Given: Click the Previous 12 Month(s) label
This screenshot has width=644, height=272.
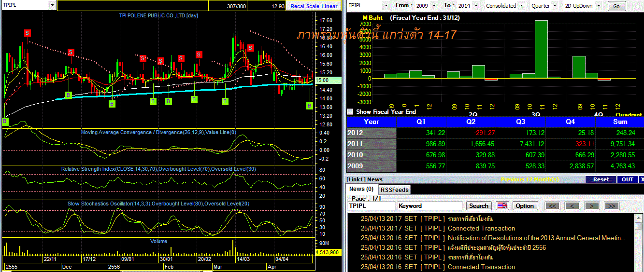Looking at the screenshot, I should point(530,179).
